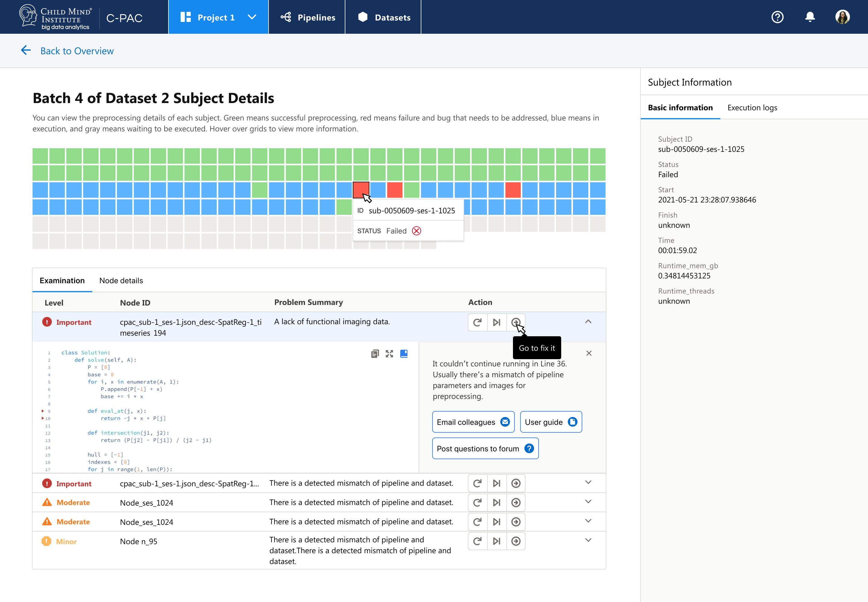The image size is (868, 602).
Task: Navigate to Pipelines via its icon
Action: coord(286,17)
